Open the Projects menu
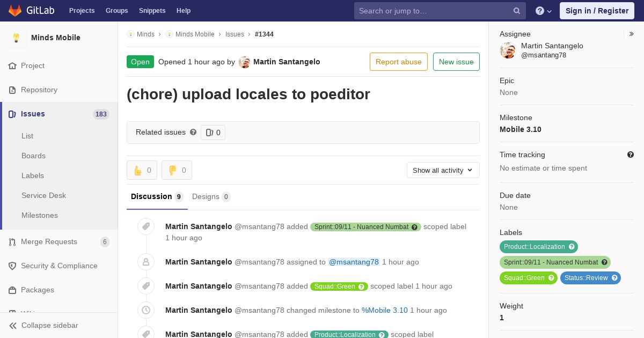Image resolution: width=644 pixels, height=338 pixels. pyautogui.click(x=82, y=11)
